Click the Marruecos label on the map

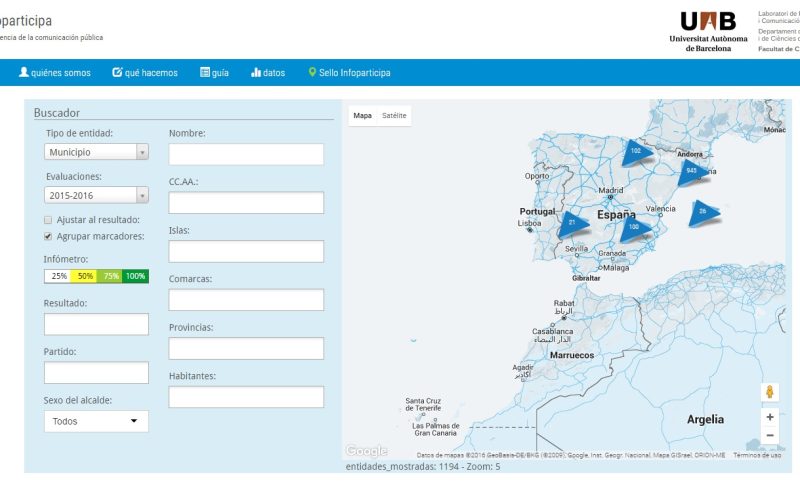pyautogui.click(x=572, y=355)
